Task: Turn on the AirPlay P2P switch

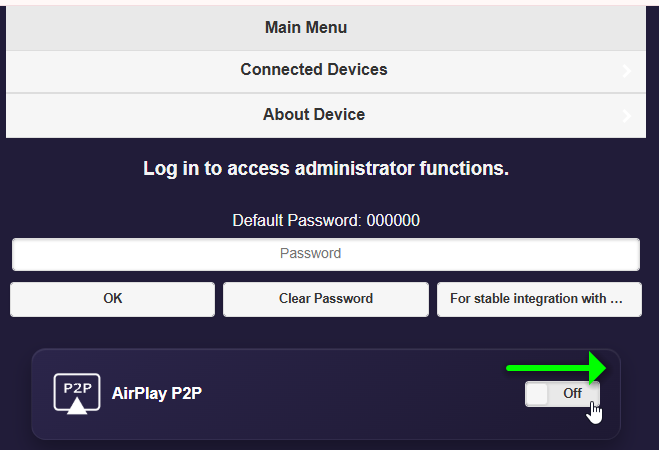Action: 562,394
